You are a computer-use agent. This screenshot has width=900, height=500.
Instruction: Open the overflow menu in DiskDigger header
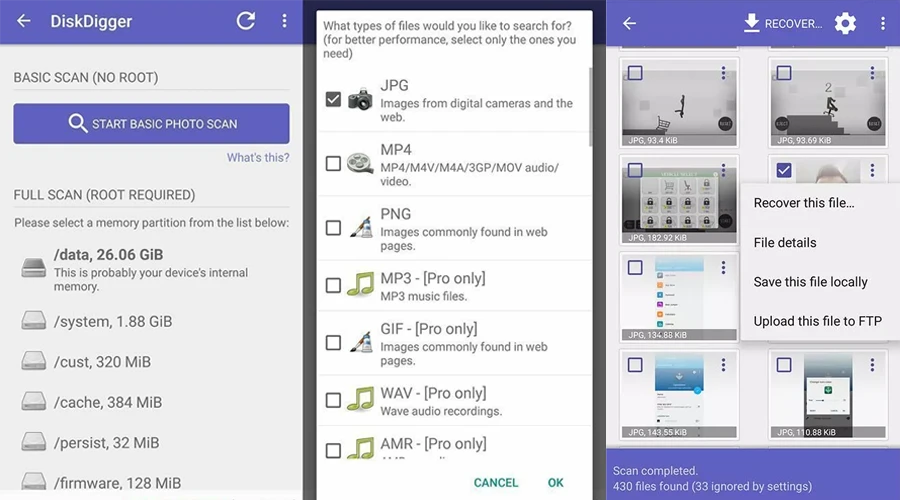[x=284, y=21]
